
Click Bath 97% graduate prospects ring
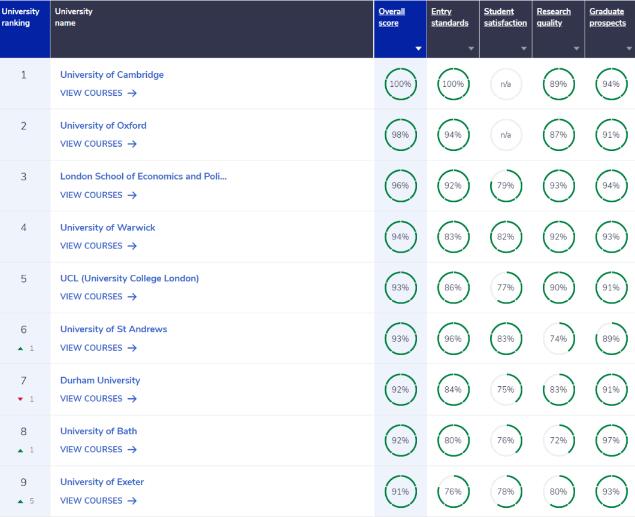click(611, 440)
